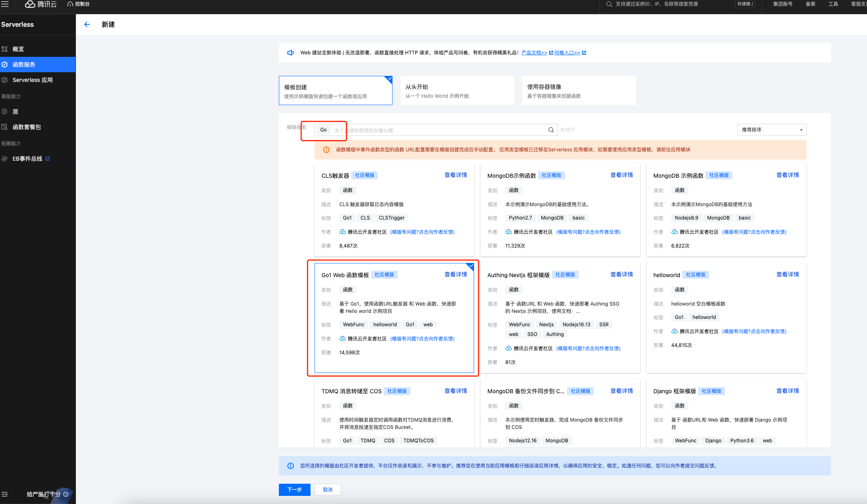Screen dimensions: 867x504
Task: Select the 使用容器镜像 creation option
Action: tap(579, 91)
